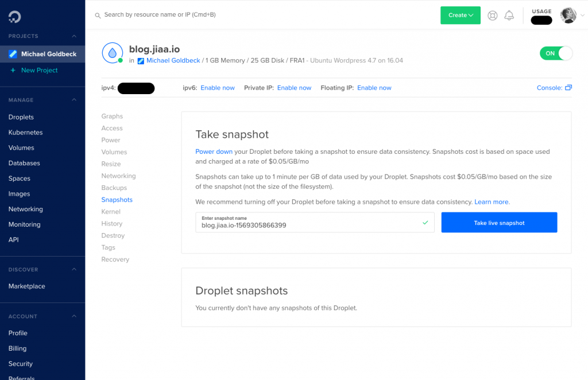Open the droplet Networking tab
The height and width of the screenshot is (380, 588).
[118, 176]
